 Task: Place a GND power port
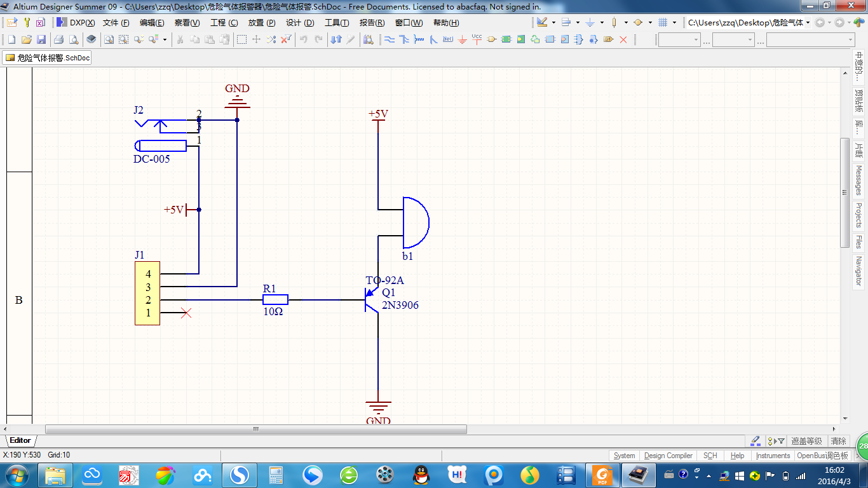(x=462, y=39)
